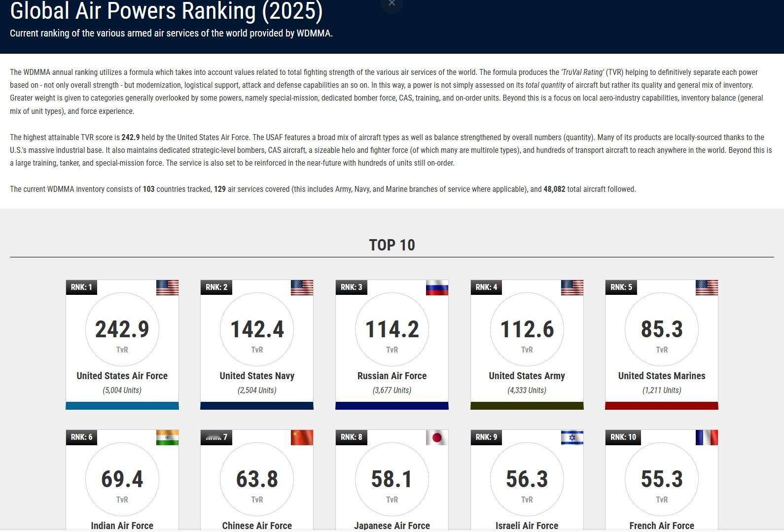Viewport: 784px width, 532px height.
Task: Open the Indian Air Force link
Action: coord(122,526)
